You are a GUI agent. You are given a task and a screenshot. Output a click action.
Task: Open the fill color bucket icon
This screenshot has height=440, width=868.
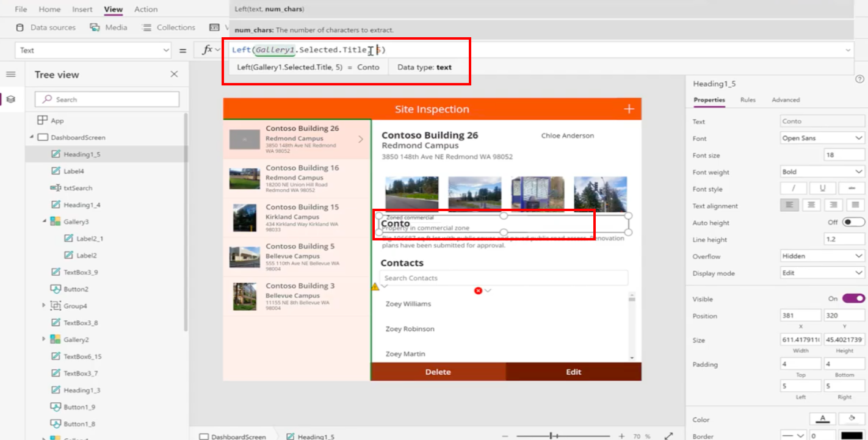click(852, 419)
